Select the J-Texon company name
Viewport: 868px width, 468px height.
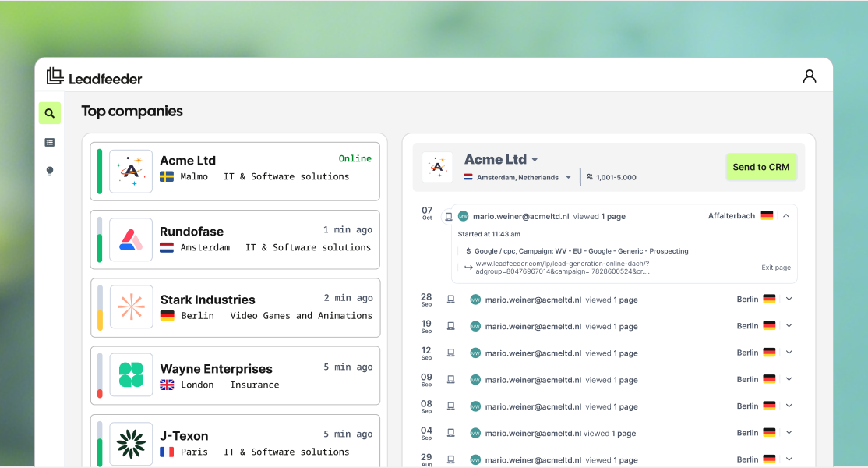click(185, 436)
